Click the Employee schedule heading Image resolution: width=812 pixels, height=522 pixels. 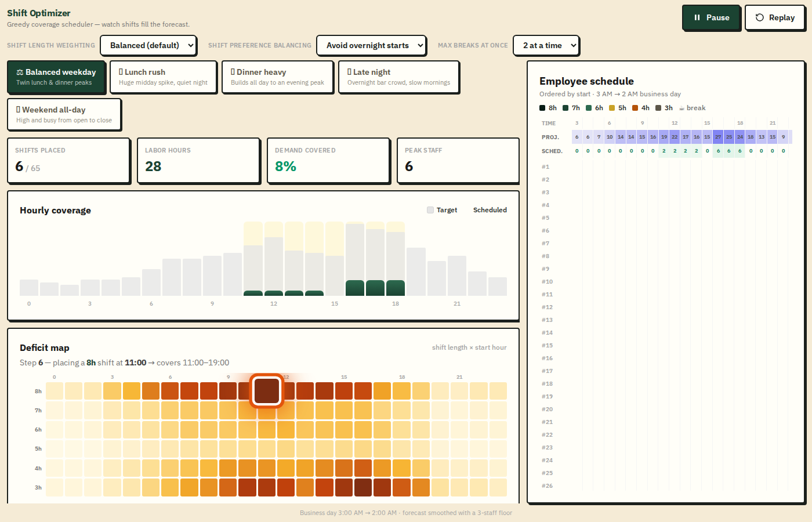pyautogui.click(x=586, y=81)
